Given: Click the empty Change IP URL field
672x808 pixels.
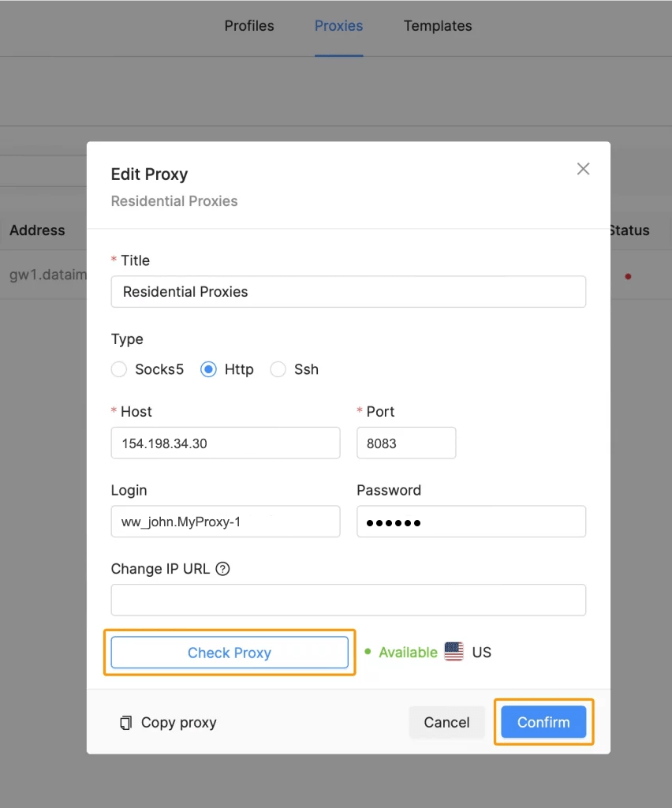Looking at the screenshot, I should tap(348, 600).
